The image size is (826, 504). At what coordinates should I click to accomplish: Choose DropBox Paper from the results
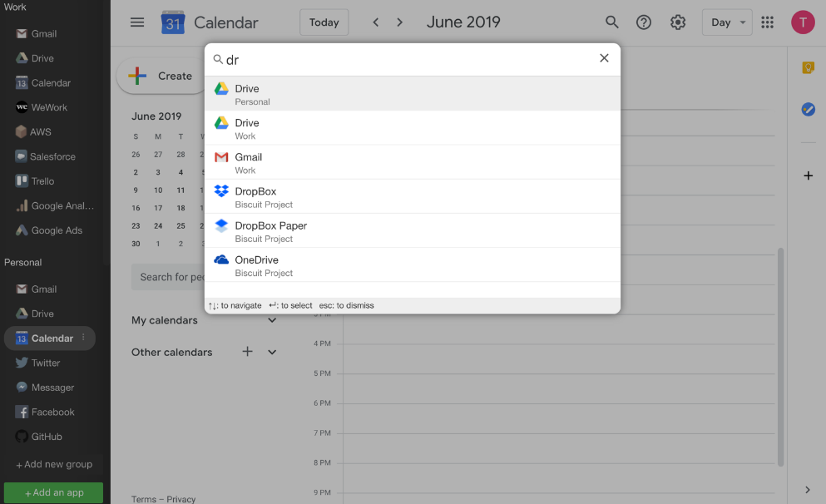click(413, 231)
